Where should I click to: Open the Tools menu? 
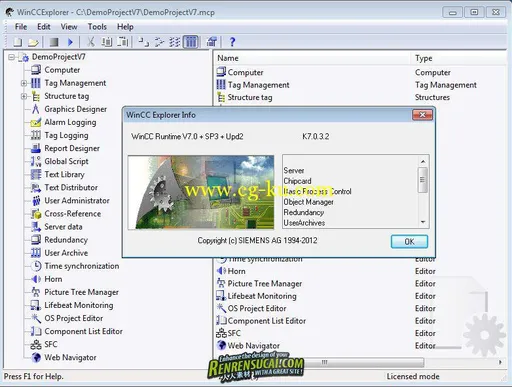tap(97, 27)
